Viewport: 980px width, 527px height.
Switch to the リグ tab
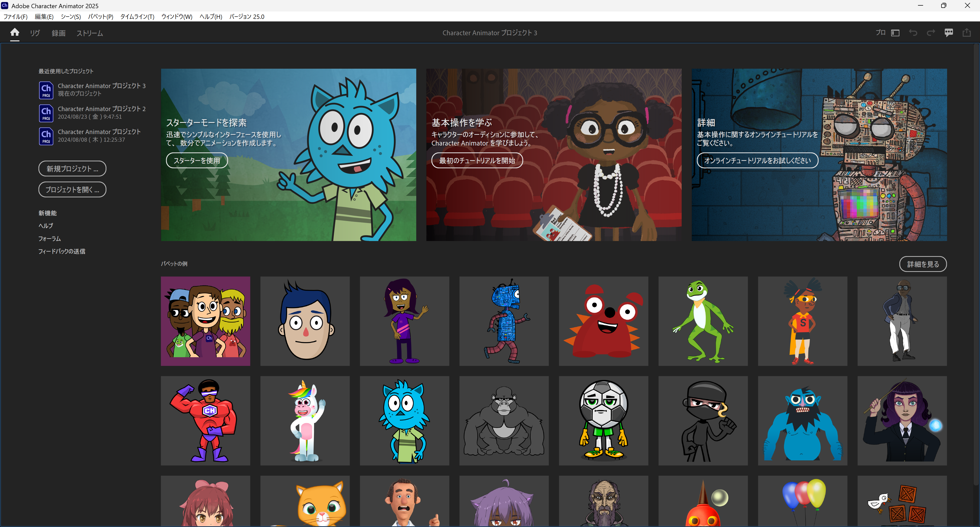click(35, 33)
